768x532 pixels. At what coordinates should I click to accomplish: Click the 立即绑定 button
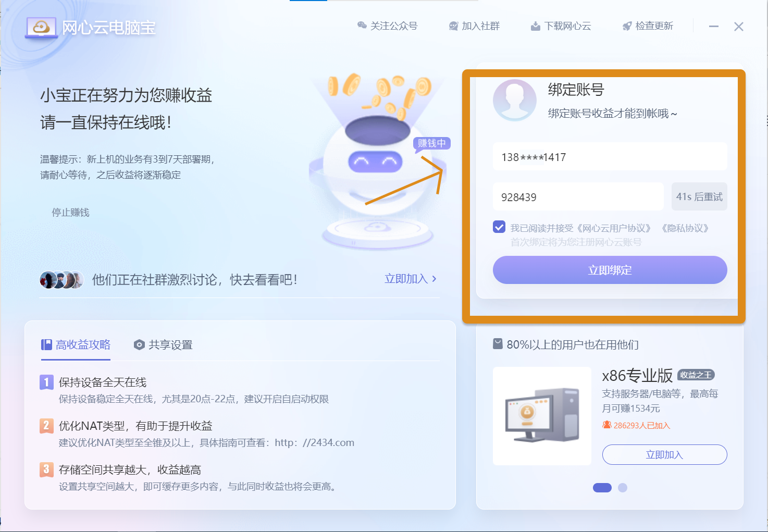pos(610,270)
